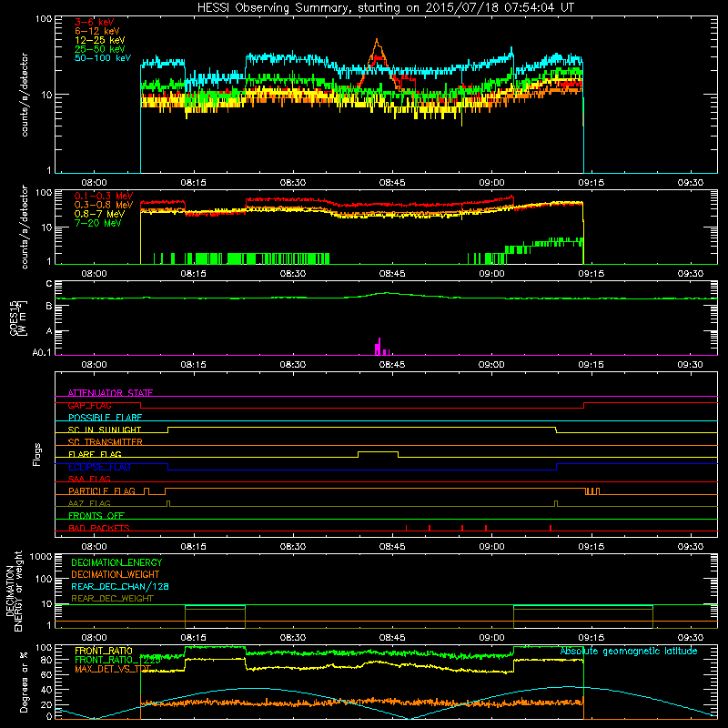The image size is (728, 728).
Task: Click the Absolute geomagnetic latitude label
Action: pyautogui.click(x=629, y=651)
